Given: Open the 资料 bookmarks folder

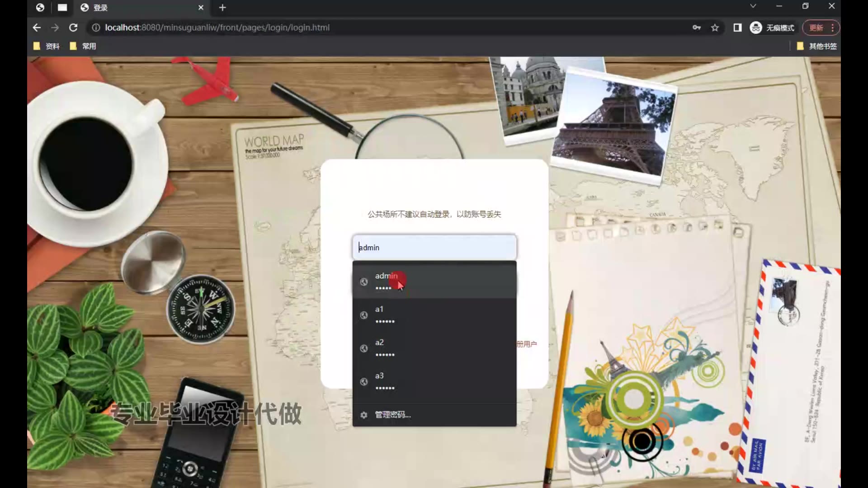Looking at the screenshot, I should (x=47, y=46).
